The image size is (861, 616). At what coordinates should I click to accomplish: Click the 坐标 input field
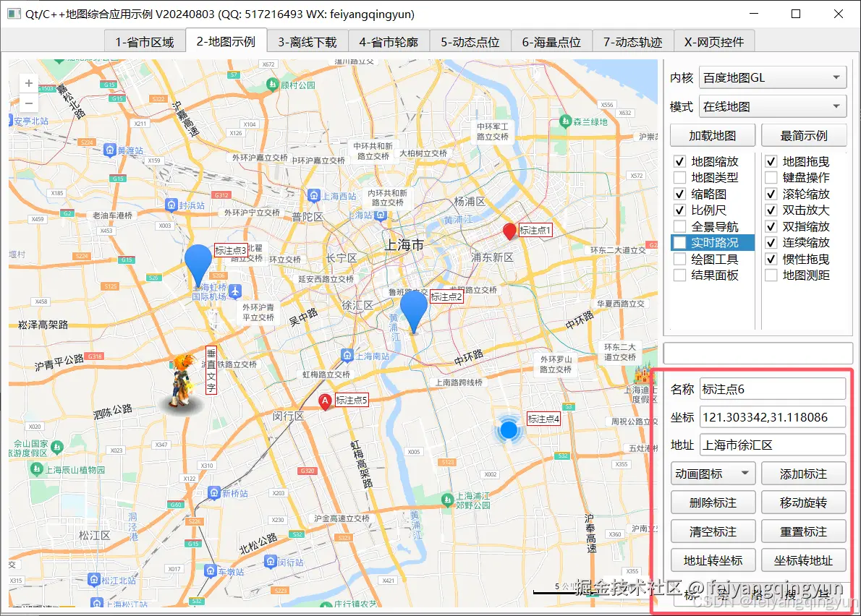[x=772, y=416]
